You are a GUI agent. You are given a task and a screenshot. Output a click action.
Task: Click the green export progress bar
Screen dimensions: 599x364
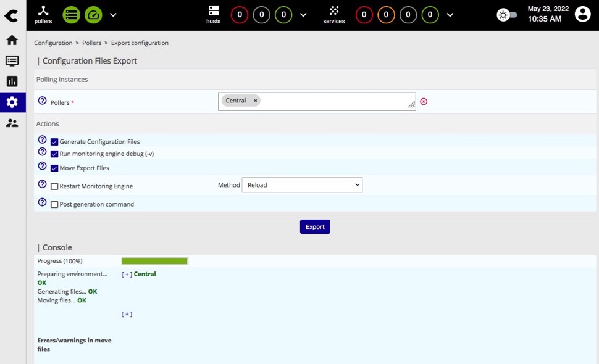(x=154, y=261)
